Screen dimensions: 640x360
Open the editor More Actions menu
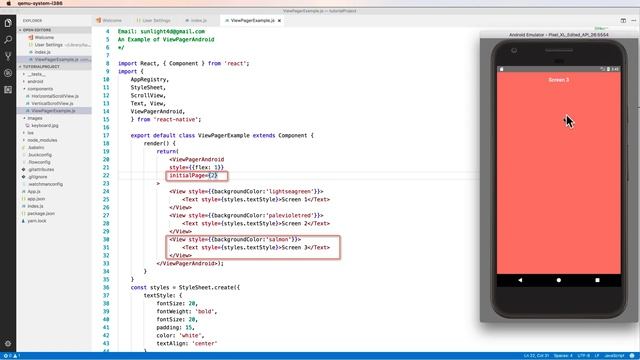[x=633, y=20]
